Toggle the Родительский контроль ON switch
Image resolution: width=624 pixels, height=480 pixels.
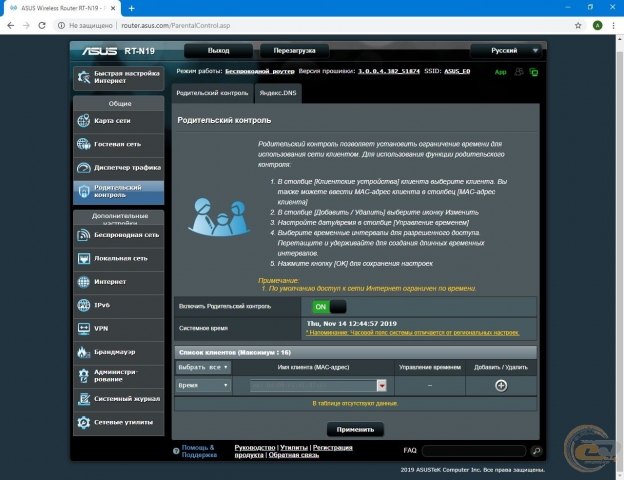329,307
